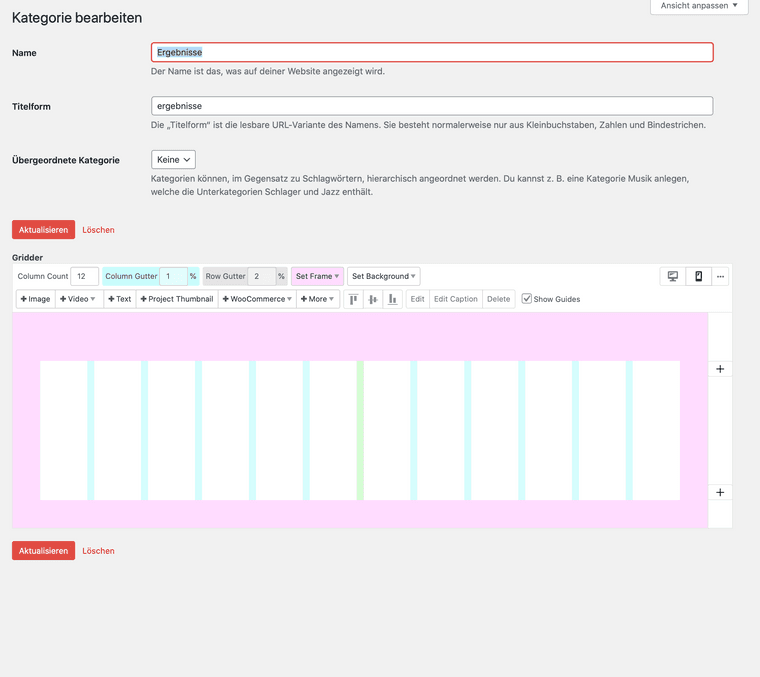
Task: Focus the Column Count input field
Action: [x=84, y=276]
